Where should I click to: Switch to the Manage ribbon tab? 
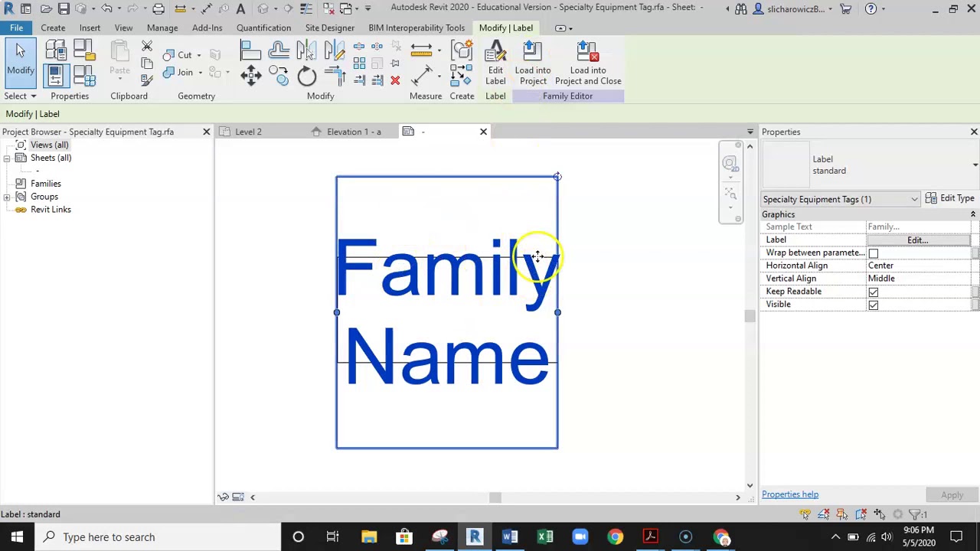162,28
